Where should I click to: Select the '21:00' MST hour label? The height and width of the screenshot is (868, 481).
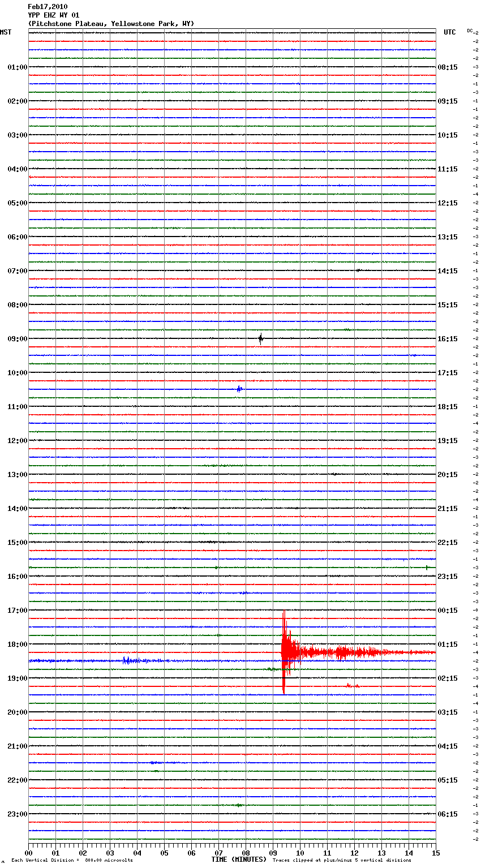click(x=17, y=746)
